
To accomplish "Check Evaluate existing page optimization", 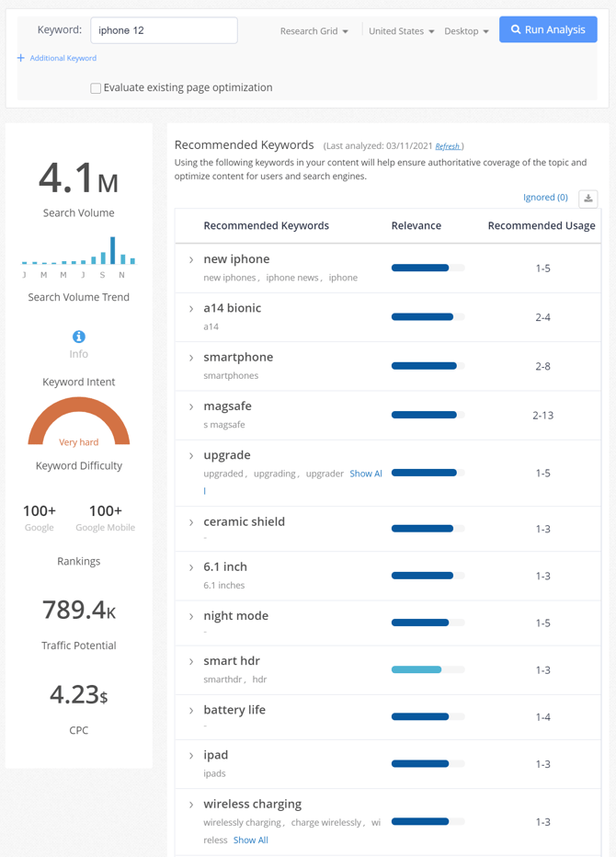I will pos(96,88).
